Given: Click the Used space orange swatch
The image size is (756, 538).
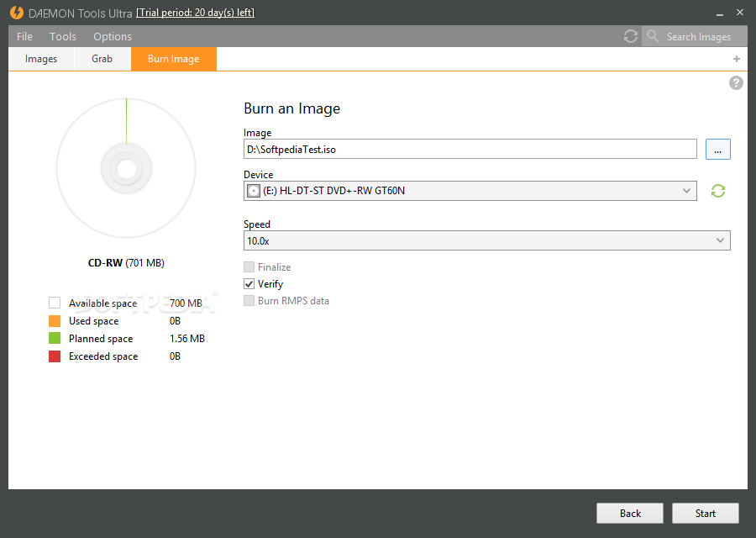Looking at the screenshot, I should pyautogui.click(x=55, y=321).
